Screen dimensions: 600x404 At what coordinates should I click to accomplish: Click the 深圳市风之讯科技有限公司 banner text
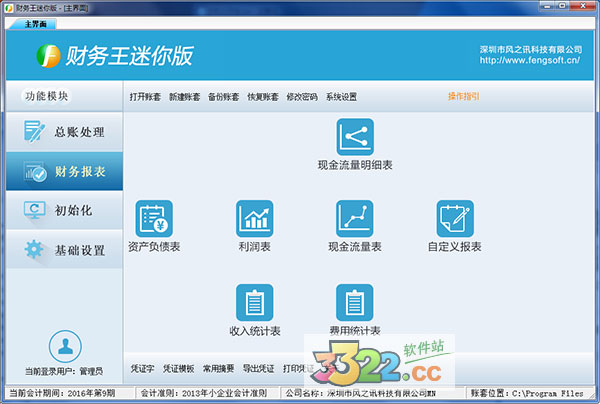pyautogui.click(x=531, y=49)
